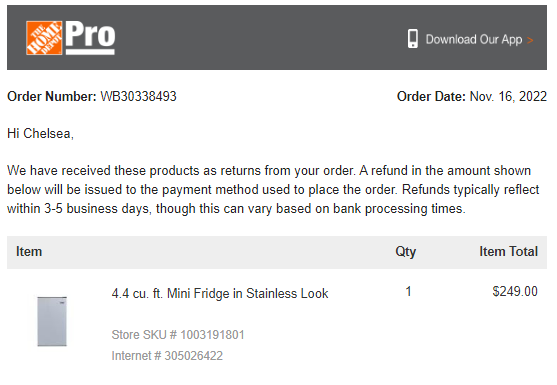Click the $249.00 item total

(515, 292)
